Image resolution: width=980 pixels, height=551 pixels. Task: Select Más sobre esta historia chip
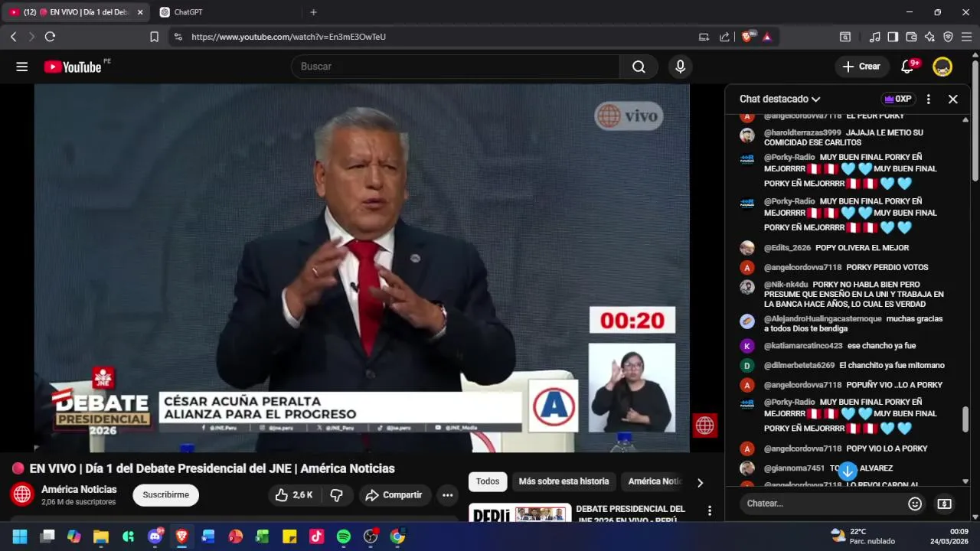click(563, 481)
